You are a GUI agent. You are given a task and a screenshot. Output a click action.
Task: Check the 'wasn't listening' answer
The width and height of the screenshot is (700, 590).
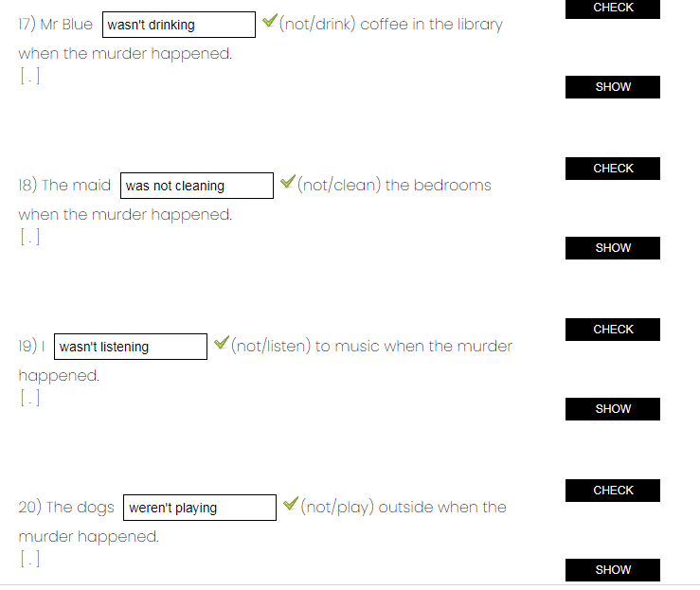pyautogui.click(x=613, y=330)
